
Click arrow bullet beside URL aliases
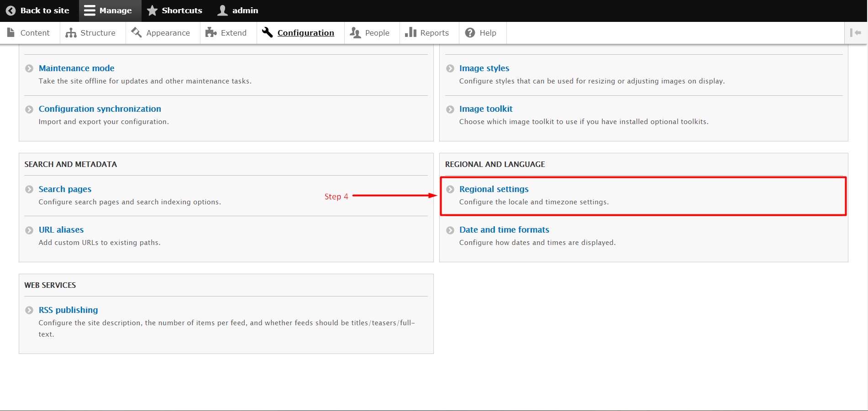pos(29,230)
